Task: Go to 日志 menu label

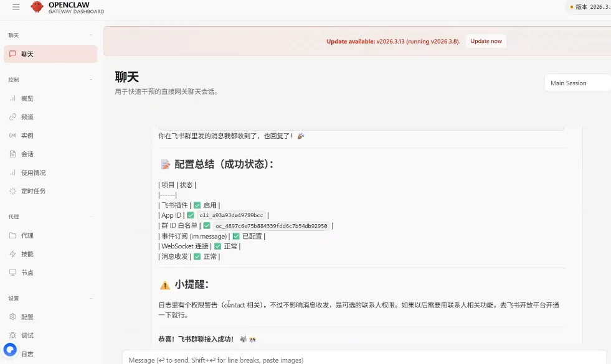Action: pos(27,354)
